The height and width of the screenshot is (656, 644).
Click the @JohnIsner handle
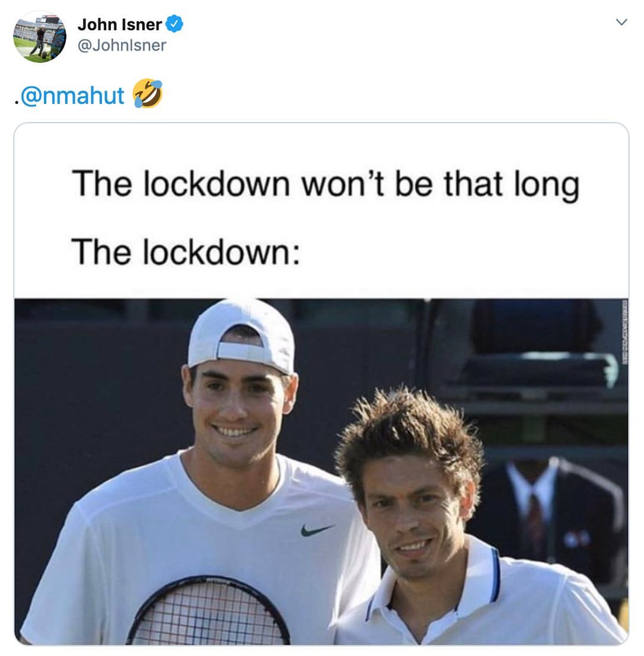122,45
